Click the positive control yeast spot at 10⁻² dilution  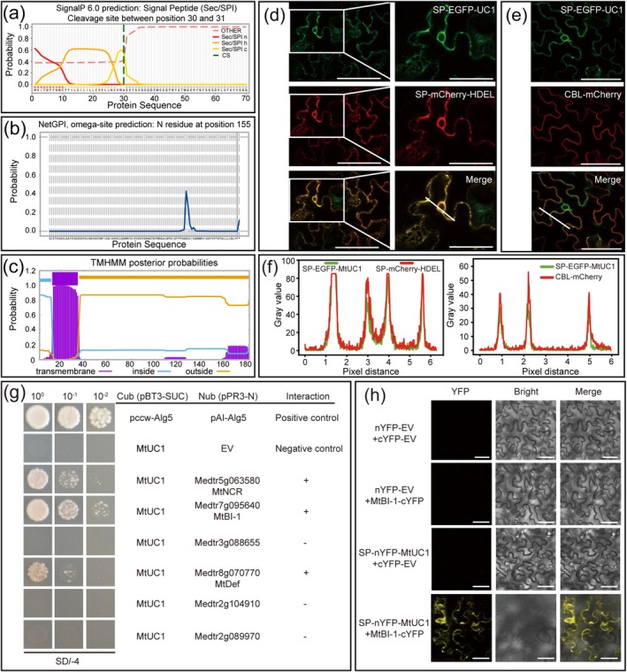(x=101, y=418)
